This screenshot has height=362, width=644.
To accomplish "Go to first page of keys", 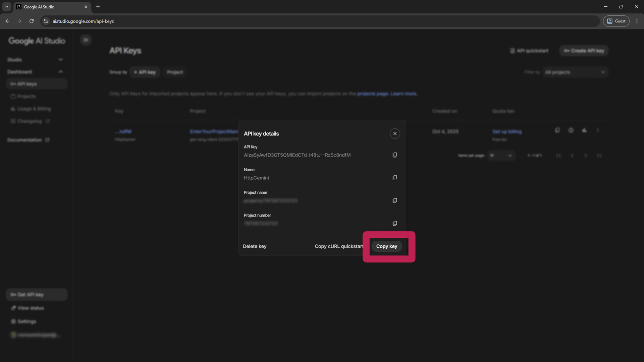I will tap(558, 156).
